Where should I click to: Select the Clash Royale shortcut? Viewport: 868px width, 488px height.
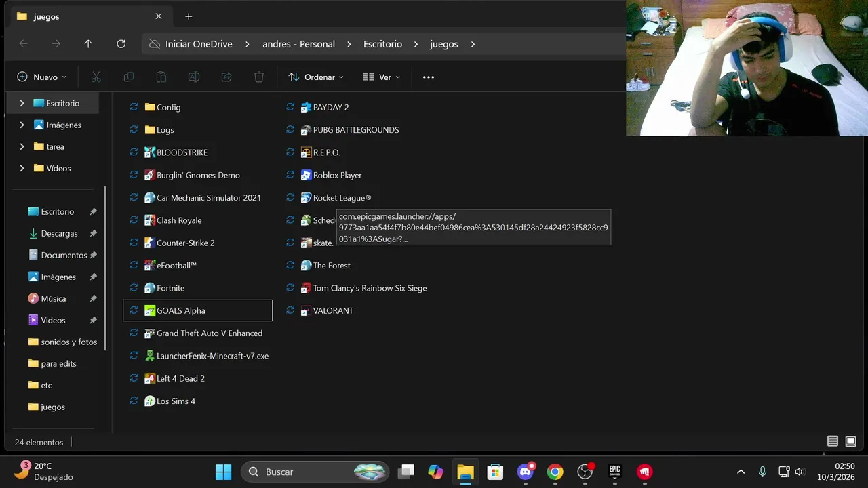pyautogui.click(x=173, y=220)
